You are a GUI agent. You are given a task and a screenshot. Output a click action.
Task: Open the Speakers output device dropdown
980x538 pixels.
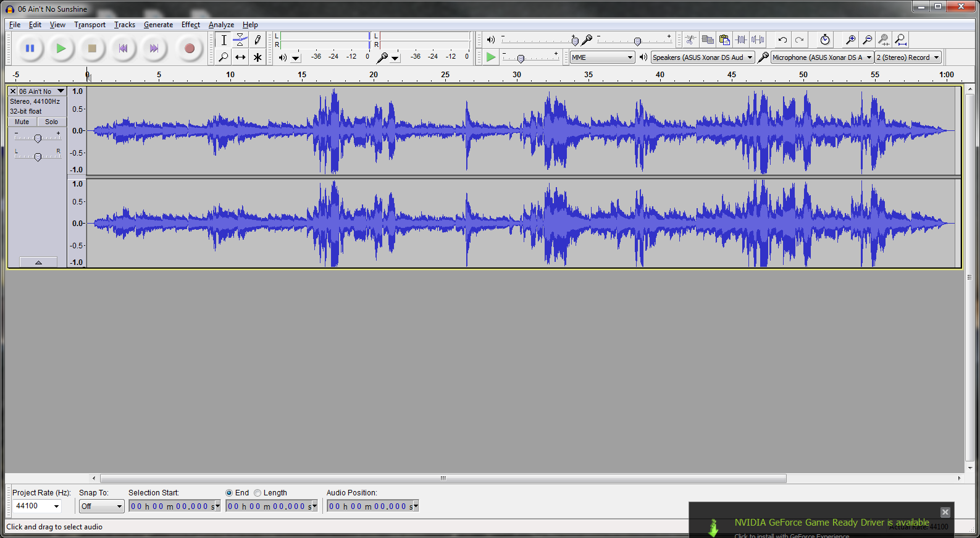[703, 57]
